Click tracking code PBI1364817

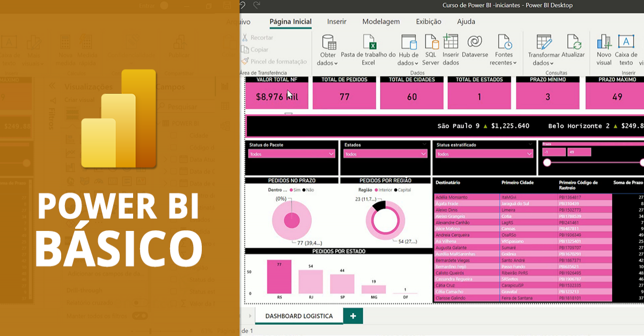coord(570,197)
